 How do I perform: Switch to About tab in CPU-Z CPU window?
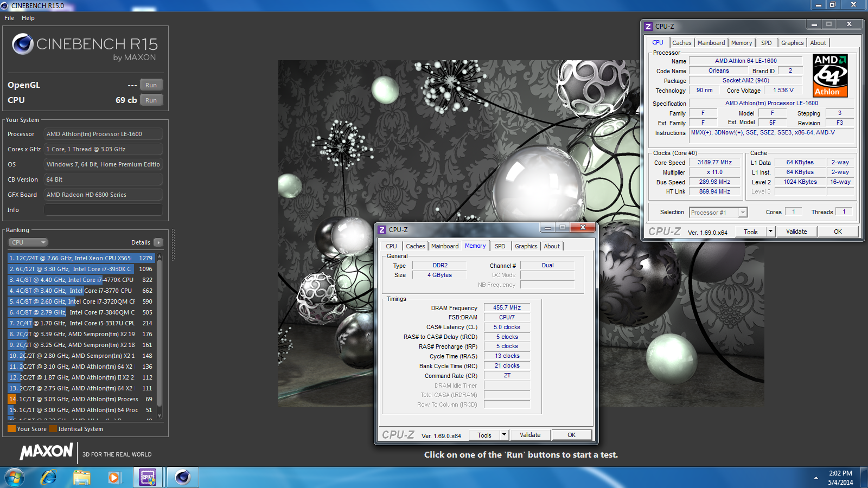pos(818,43)
